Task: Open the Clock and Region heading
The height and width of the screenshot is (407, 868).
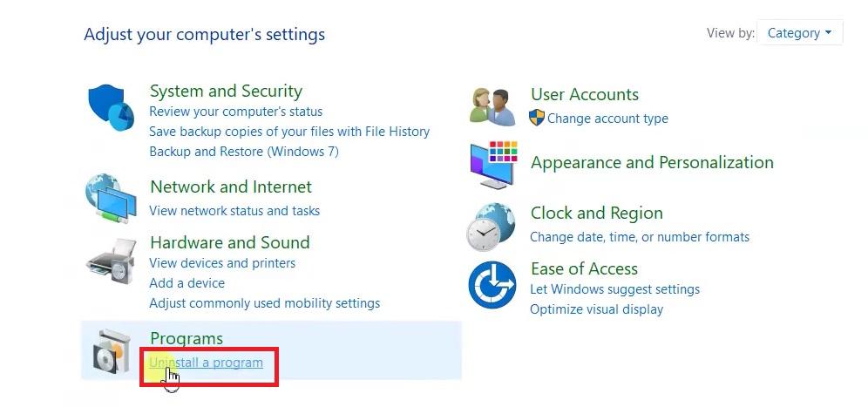Action: pos(597,214)
